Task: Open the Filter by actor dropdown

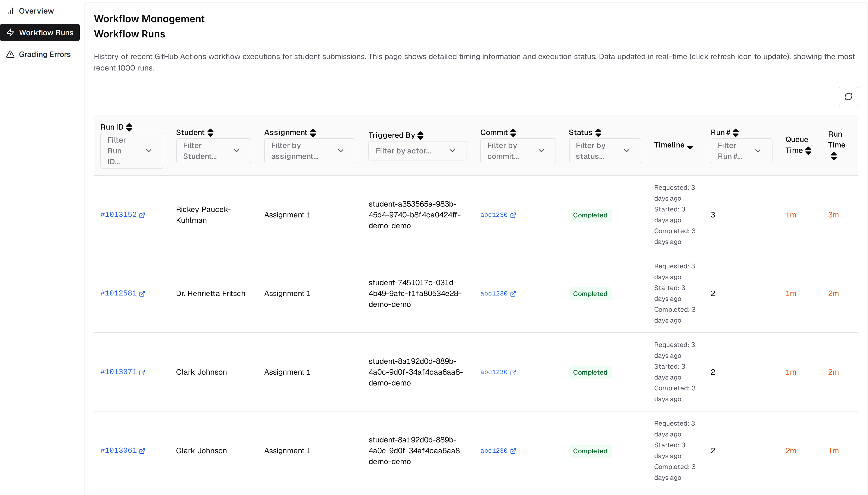Action: pos(417,151)
